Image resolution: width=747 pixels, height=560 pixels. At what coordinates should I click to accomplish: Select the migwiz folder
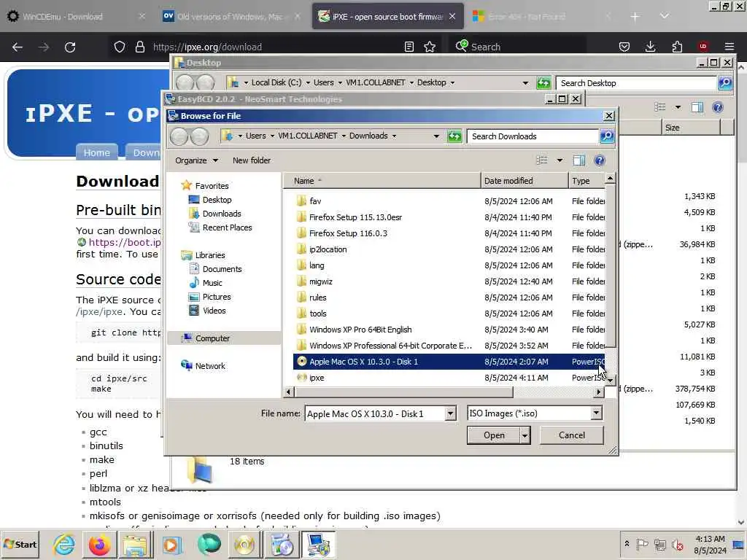point(449,281)
